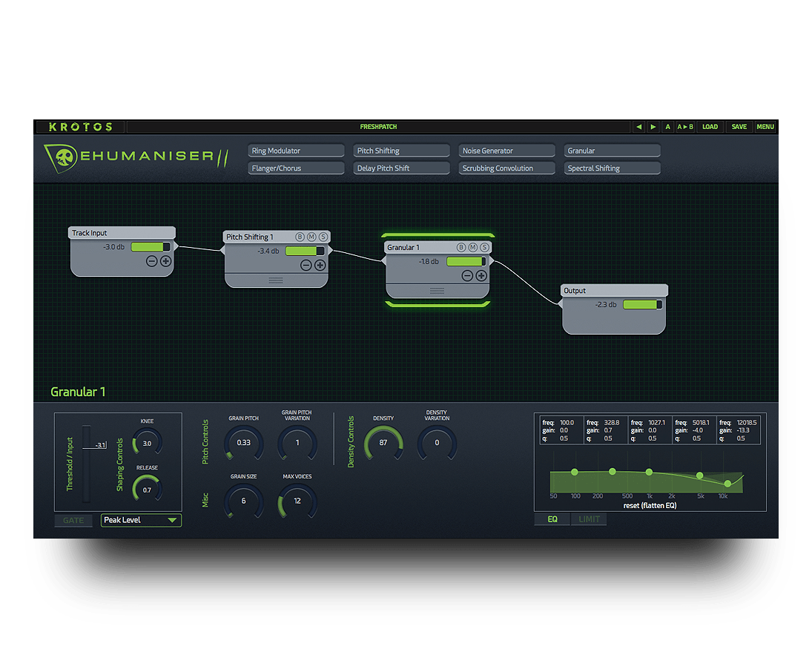Click the DENSITY VARIATION knob

tap(437, 443)
